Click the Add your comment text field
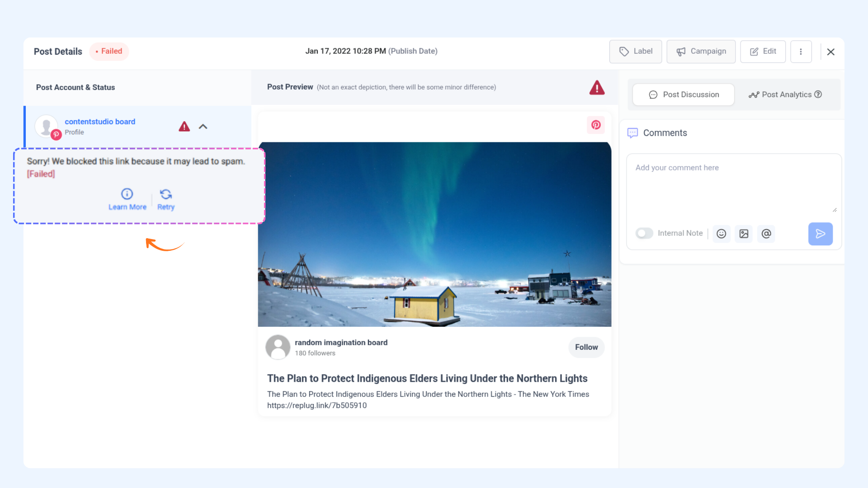Viewport: 868px width, 488px height. (x=733, y=183)
